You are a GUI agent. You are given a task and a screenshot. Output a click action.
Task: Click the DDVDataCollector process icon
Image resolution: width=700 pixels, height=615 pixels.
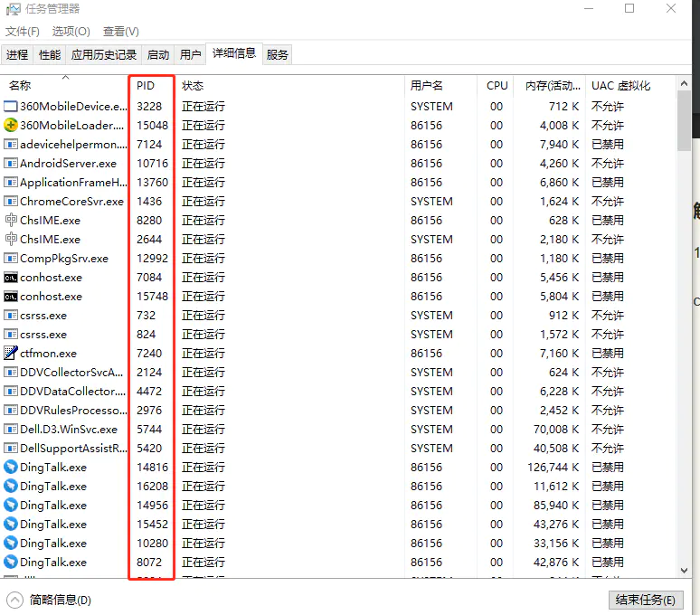(11, 392)
